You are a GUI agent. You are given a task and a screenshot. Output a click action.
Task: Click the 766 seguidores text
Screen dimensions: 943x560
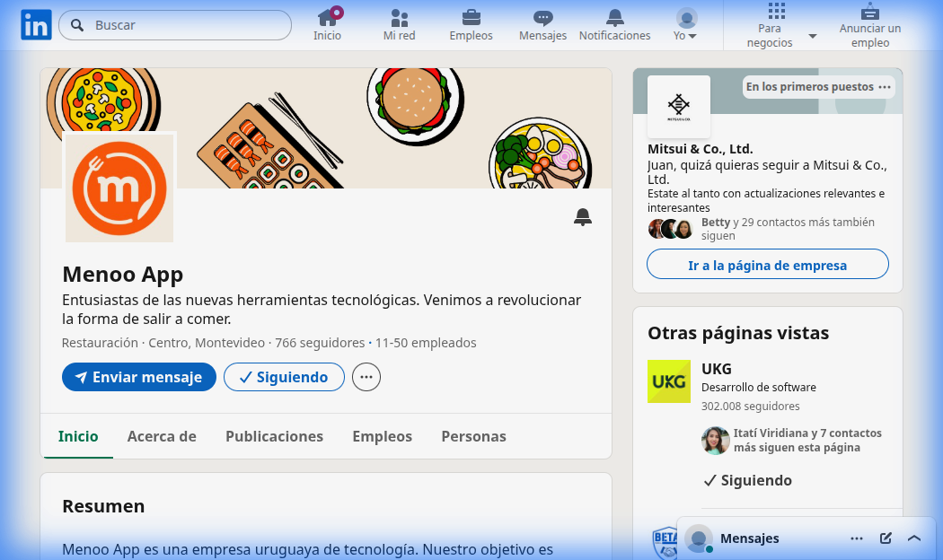320,343
